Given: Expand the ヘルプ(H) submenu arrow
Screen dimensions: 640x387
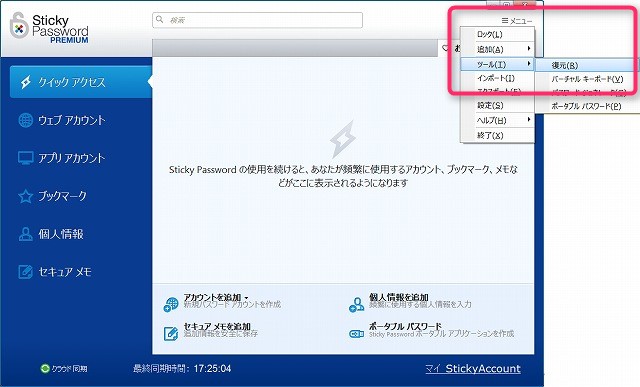Looking at the screenshot, I should click(x=529, y=120).
